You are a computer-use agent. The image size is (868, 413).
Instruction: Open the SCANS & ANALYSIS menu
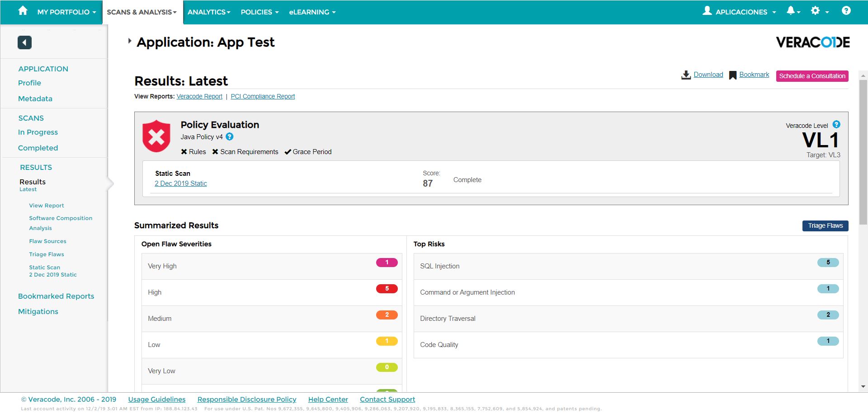(x=142, y=12)
